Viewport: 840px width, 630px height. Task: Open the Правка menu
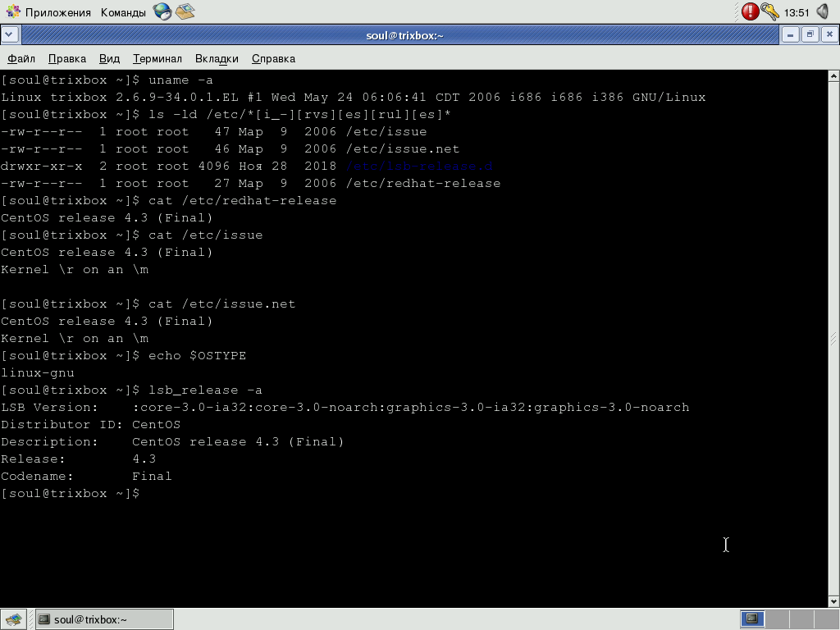coord(67,58)
